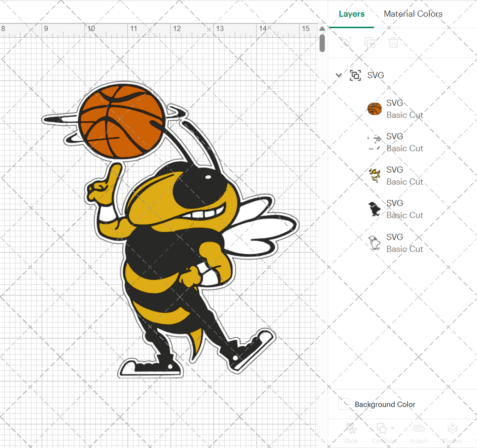
Task: Click the vertical scrollbar thumb
Action: pos(322,43)
